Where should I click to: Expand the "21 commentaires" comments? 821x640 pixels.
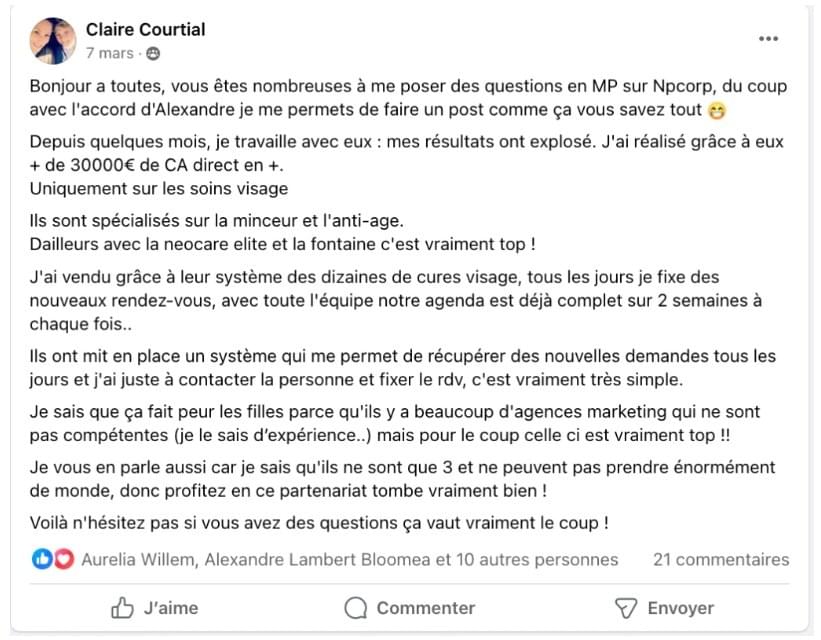click(x=720, y=560)
